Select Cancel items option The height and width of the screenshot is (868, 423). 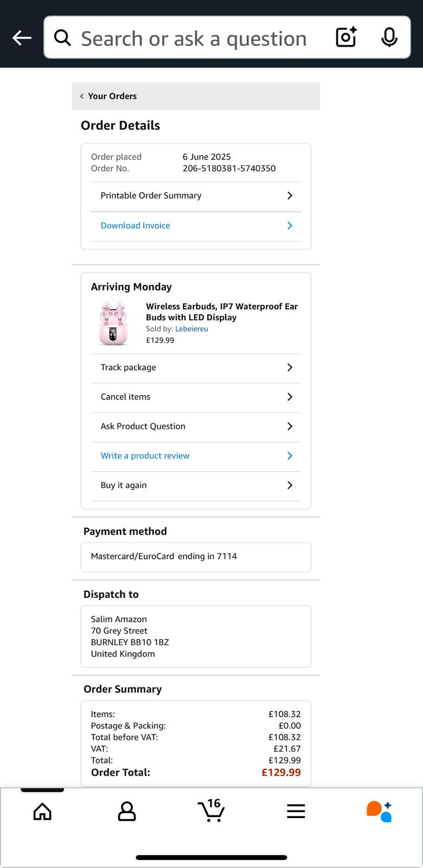196,397
